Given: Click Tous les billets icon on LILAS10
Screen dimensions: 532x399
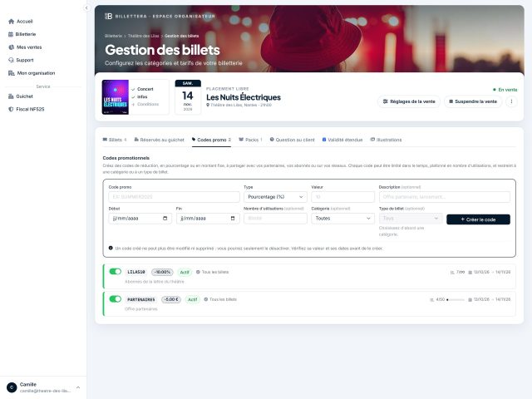Looking at the screenshot, I should [198, 272].
